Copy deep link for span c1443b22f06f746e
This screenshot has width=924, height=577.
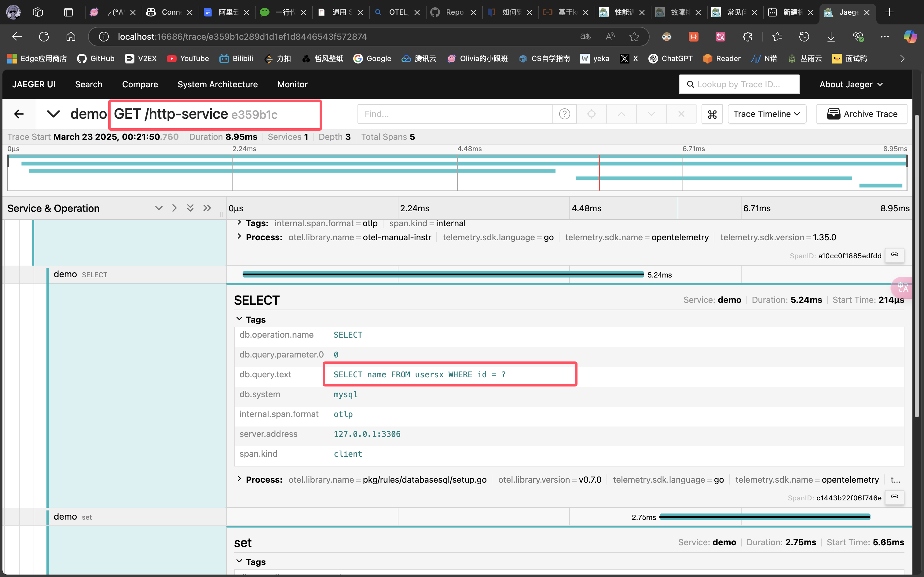[x=895, y=497]
